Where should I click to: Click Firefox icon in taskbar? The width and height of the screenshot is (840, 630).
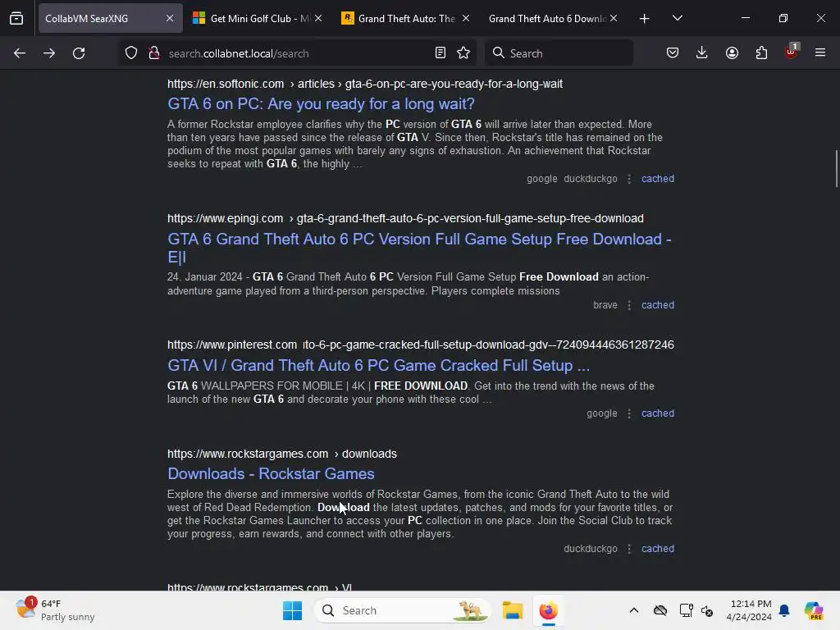[x=548, y=610]
